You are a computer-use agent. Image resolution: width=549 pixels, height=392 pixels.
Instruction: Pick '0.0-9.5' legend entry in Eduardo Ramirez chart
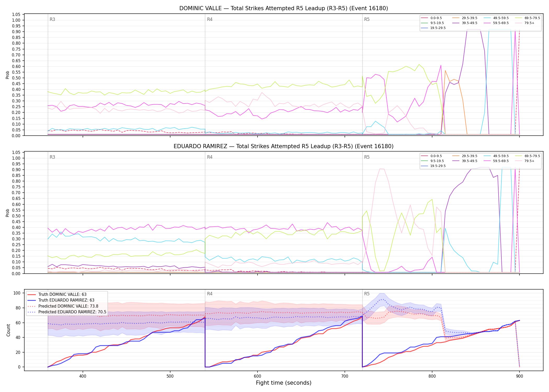point(432,156)
